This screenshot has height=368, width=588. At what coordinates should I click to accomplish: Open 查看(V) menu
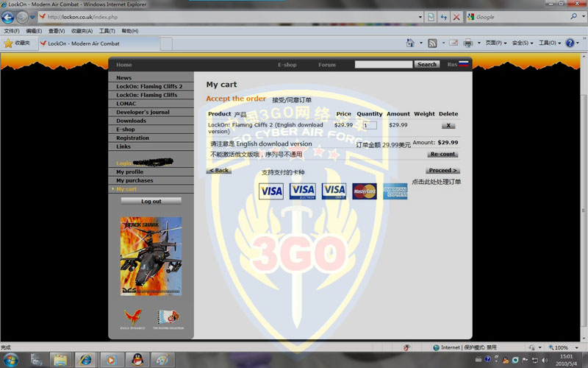coord(57,31)
